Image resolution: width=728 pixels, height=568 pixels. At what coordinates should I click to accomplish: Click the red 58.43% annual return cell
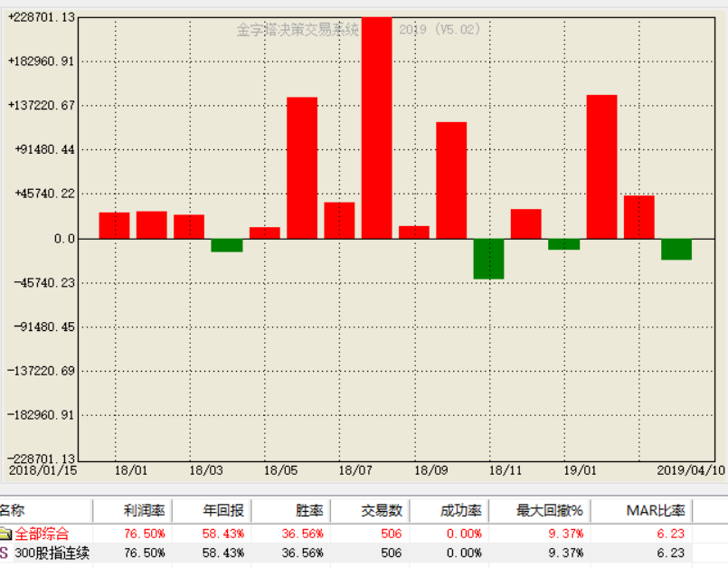pyautogui.click(x=223, y=534)
